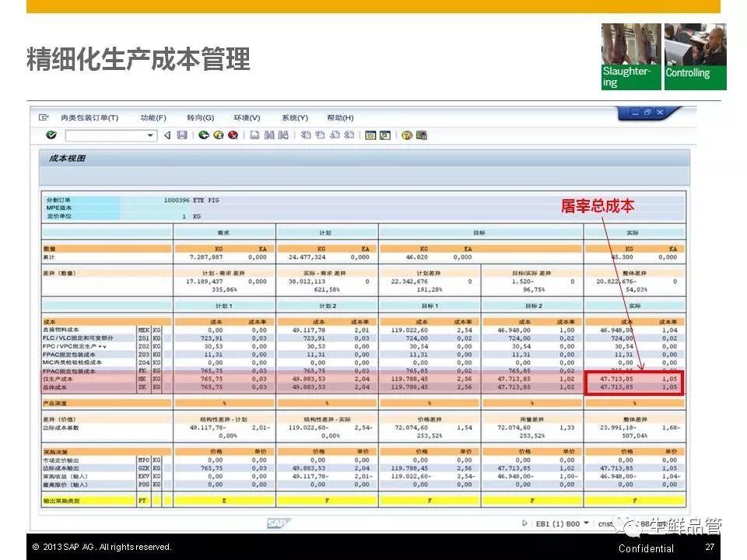Click the Print icon in toolbar

(254, 135)
